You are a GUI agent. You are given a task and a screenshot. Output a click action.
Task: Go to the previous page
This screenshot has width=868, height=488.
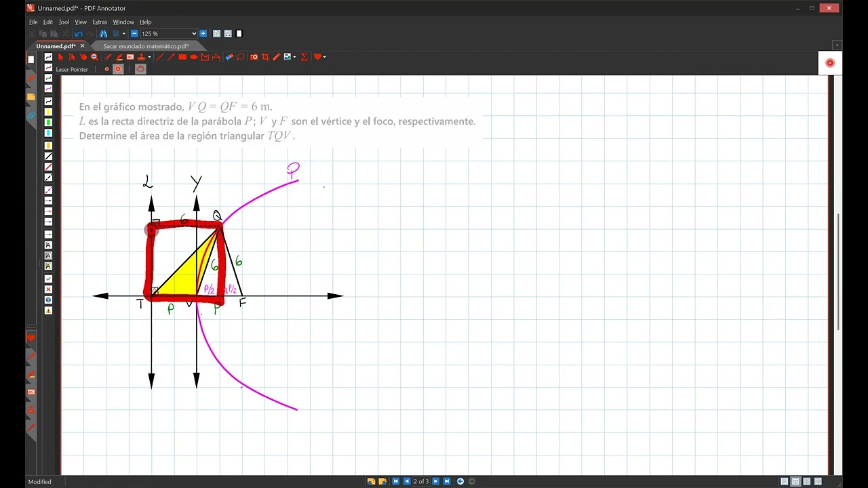point(407,481)
